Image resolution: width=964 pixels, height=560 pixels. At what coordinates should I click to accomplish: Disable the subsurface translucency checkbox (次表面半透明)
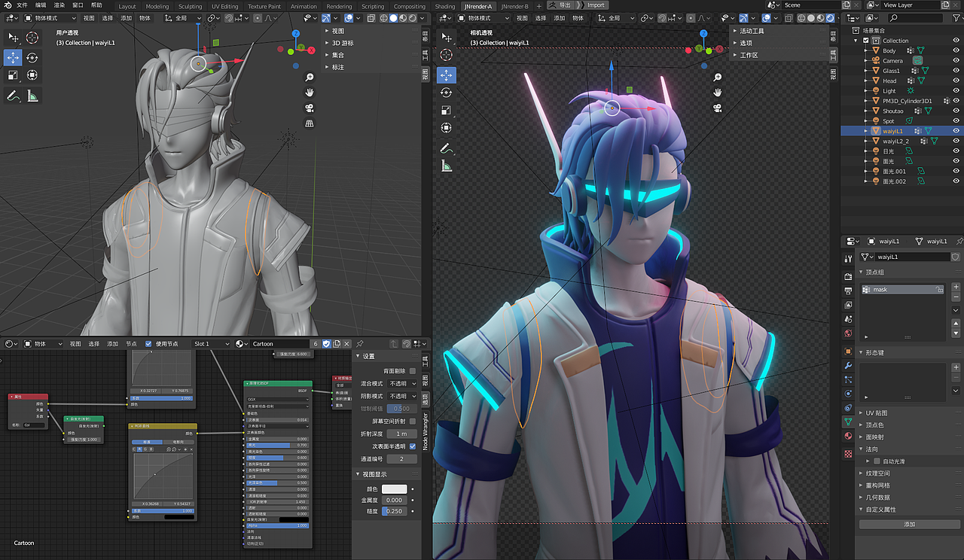[413, 446]
